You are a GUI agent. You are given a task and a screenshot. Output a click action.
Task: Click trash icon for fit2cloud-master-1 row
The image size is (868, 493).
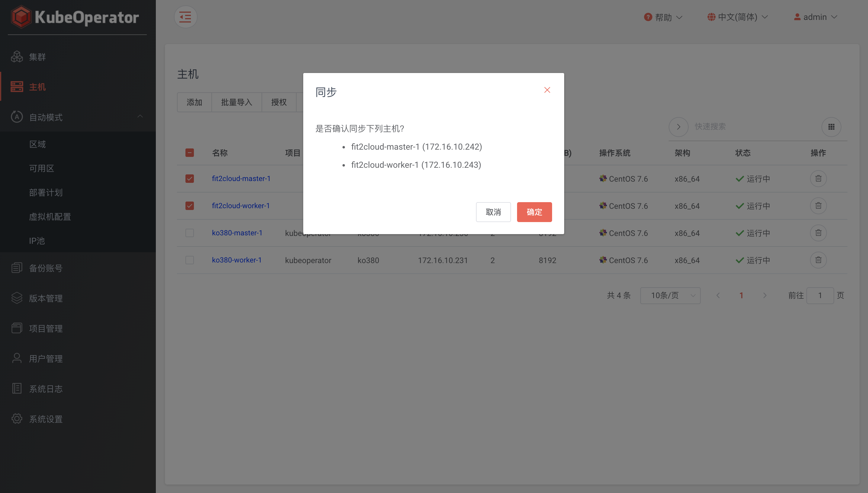pos(818,178)
